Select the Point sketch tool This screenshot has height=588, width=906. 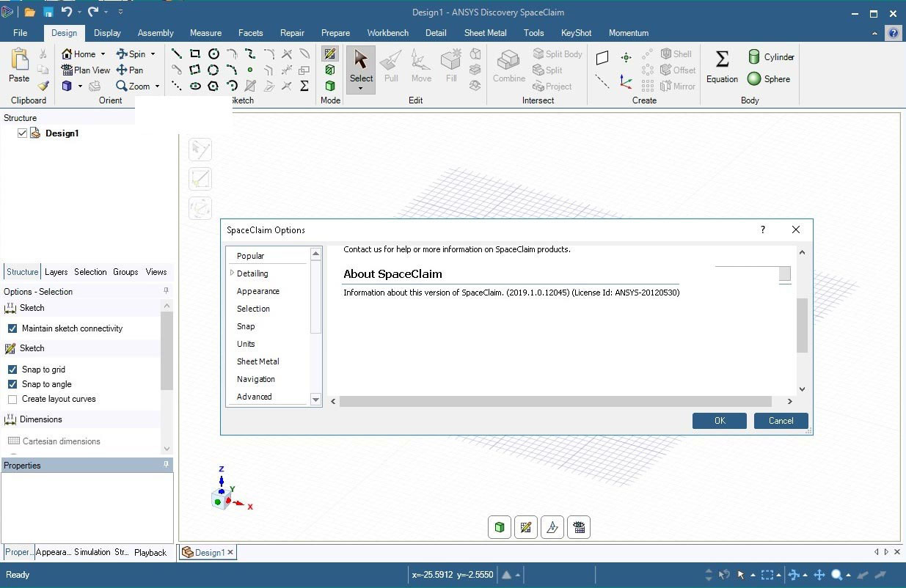click(250, 70)
